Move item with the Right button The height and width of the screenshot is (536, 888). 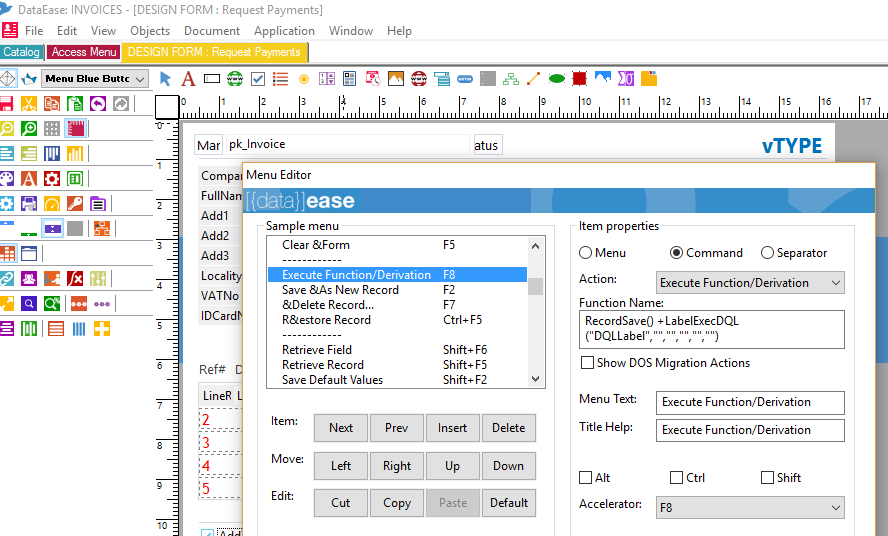(396, 466)
